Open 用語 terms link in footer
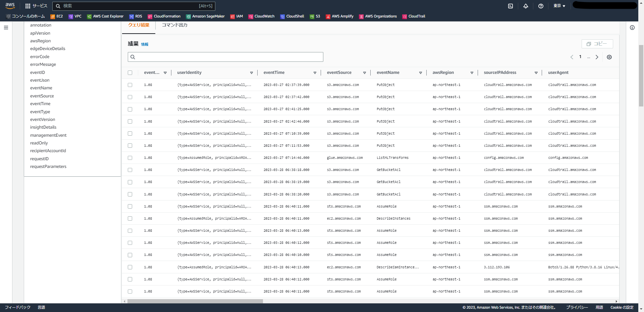 pyautogui.click(x=599, y=308)
